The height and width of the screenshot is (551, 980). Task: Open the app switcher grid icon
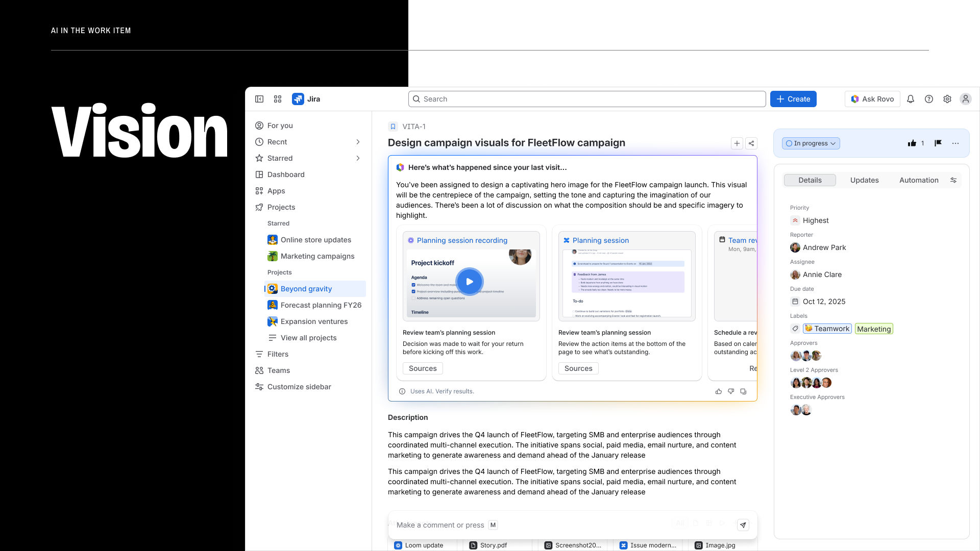point(278,99)
